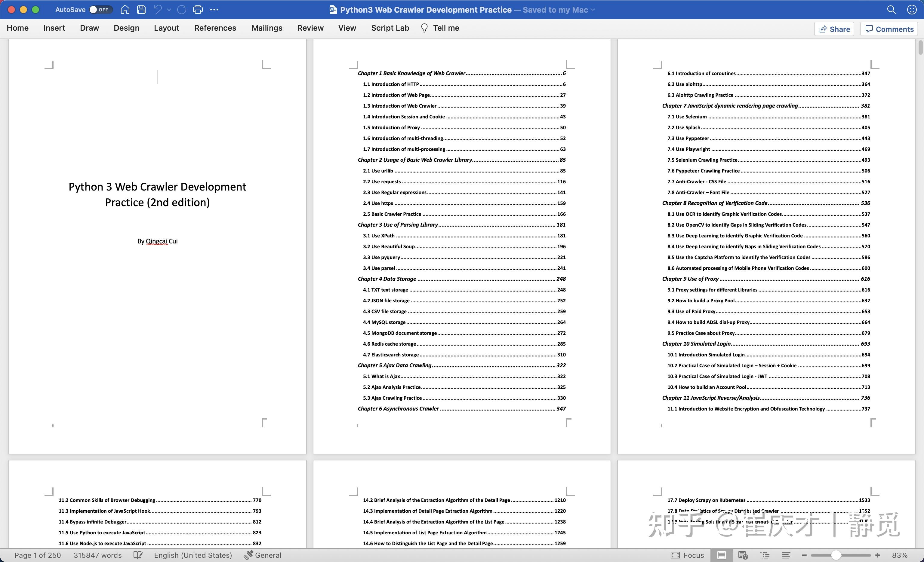The width and height of the screenshot is (924, 562).
Task: Open spelling and grammar check icon
Action: [x=138, y=555]
